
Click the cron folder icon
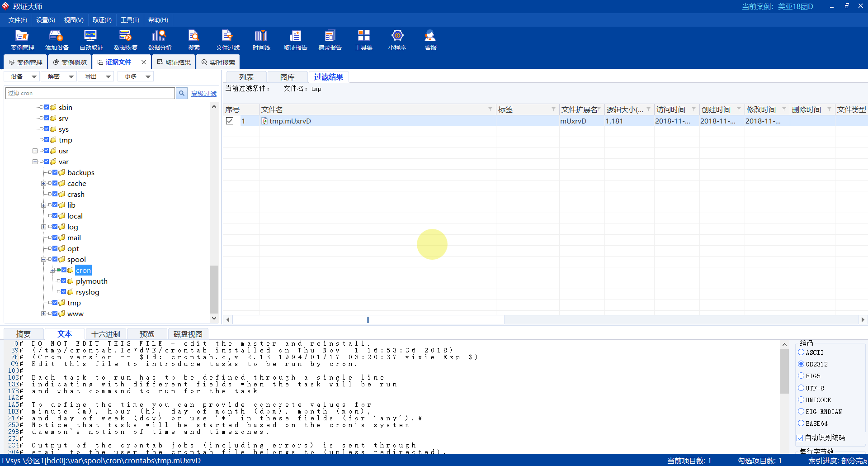pos(71,270)
